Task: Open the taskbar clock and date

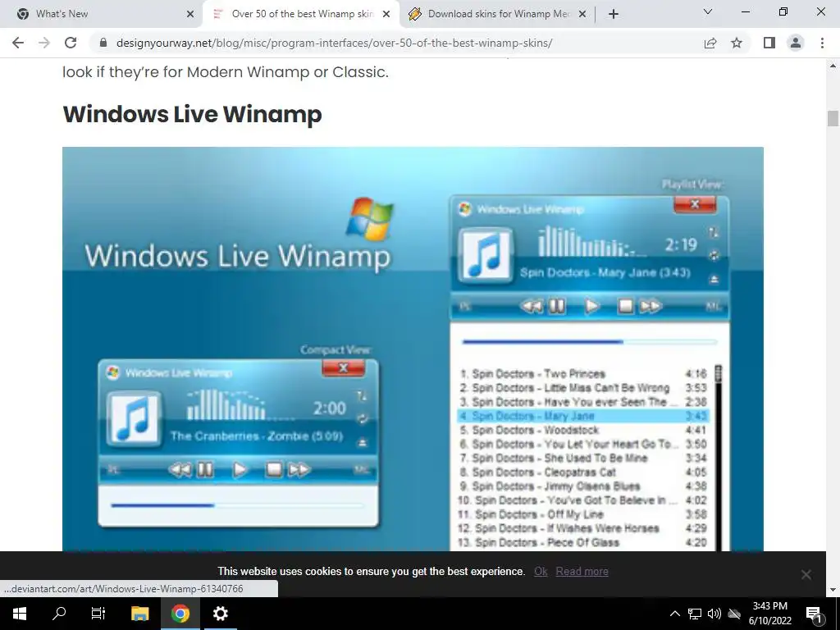Action: point(769,614)
